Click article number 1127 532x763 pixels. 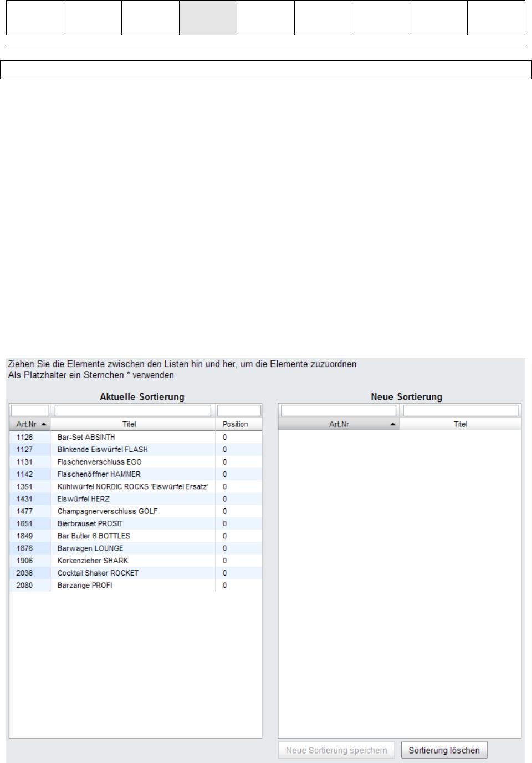(24, 450)
